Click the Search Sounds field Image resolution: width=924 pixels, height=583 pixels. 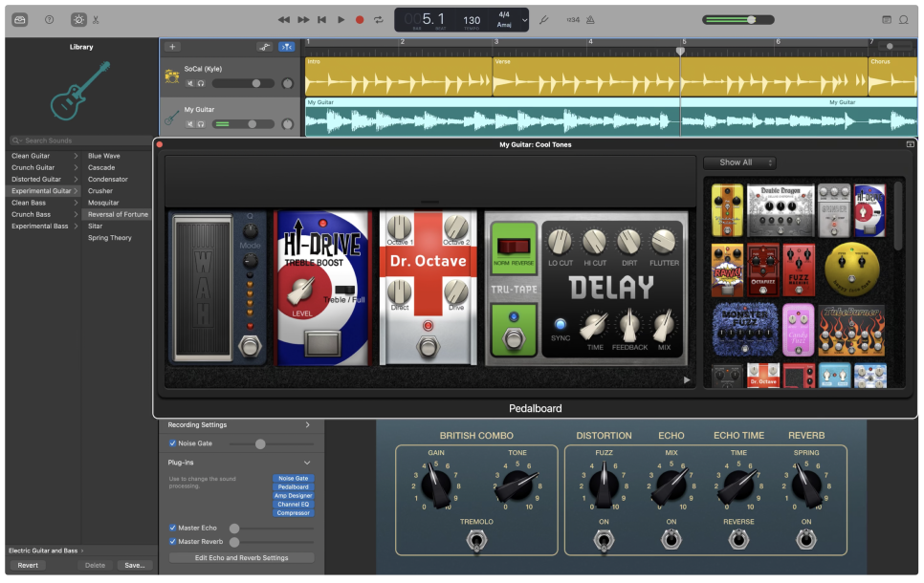coord(80,140)
